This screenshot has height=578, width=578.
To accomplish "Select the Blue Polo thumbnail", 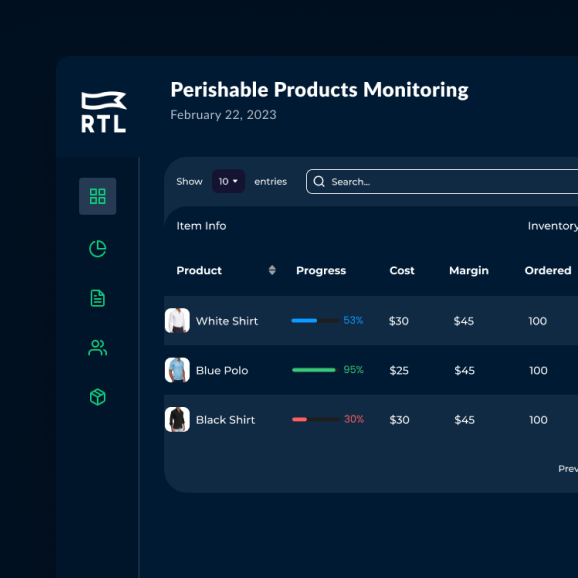I will [177, 370].
